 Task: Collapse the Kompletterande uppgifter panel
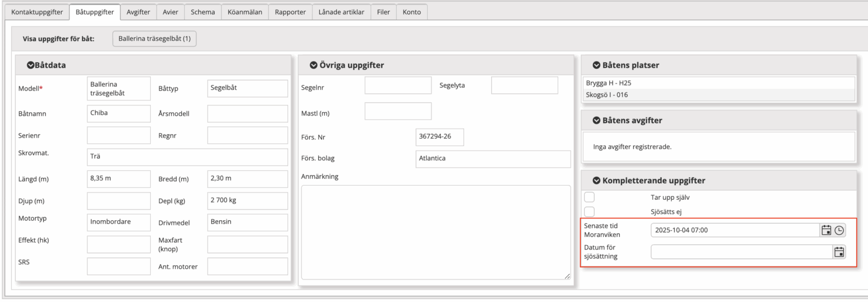pyautogui.click(x=596, y=181)
